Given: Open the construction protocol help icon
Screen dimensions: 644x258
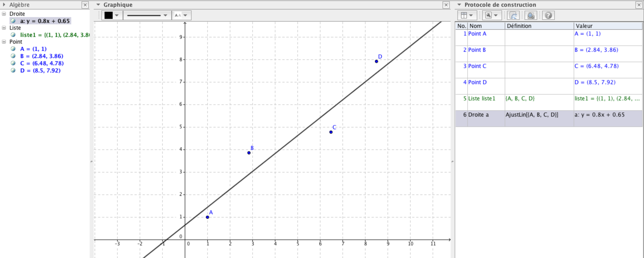Looking at the screenshot, I should [548, 15].
